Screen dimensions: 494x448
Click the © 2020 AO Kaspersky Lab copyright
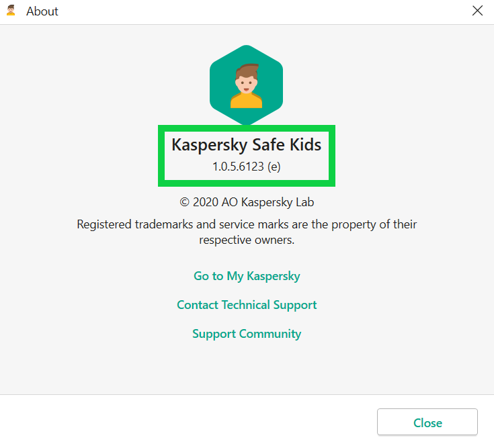[247, 202]
